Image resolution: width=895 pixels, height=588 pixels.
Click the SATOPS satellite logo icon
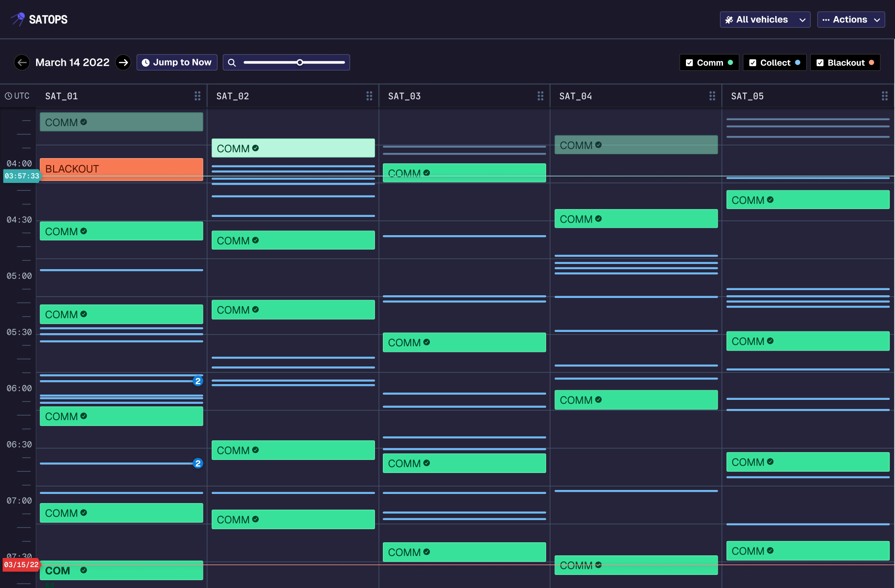18,19
